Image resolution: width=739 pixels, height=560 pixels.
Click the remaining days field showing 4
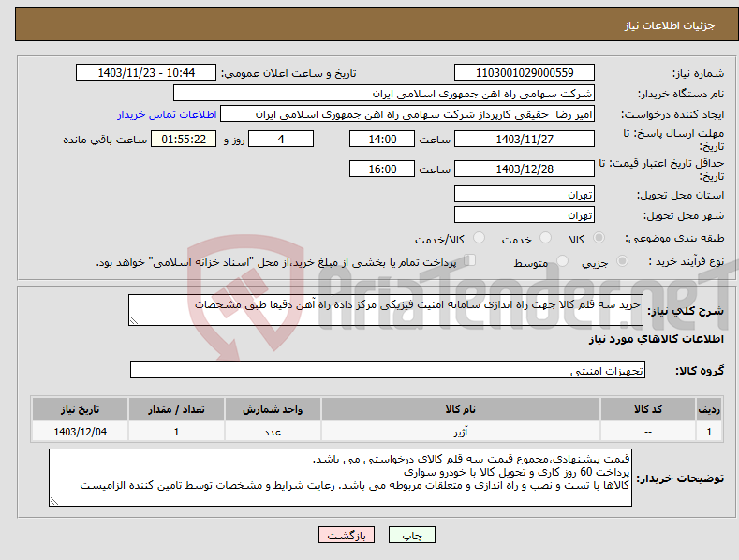281,139
